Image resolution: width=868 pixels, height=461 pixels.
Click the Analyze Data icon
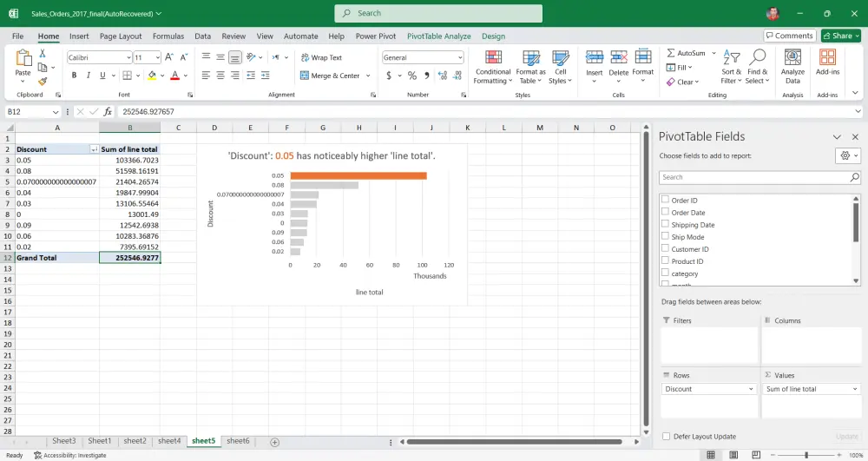point(792,57)
